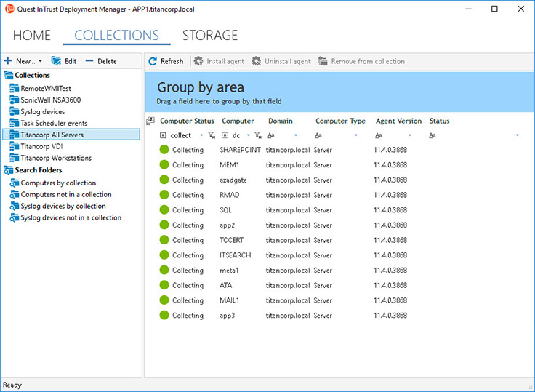
Task: Click the green status icon for SHAREPOINT
Action: (164, 150)
